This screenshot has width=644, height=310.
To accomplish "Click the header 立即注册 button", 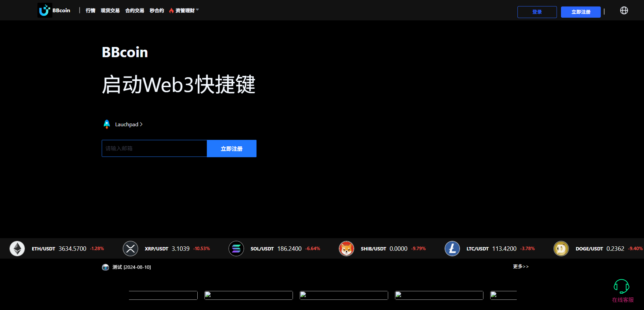I will coord(581,12).
